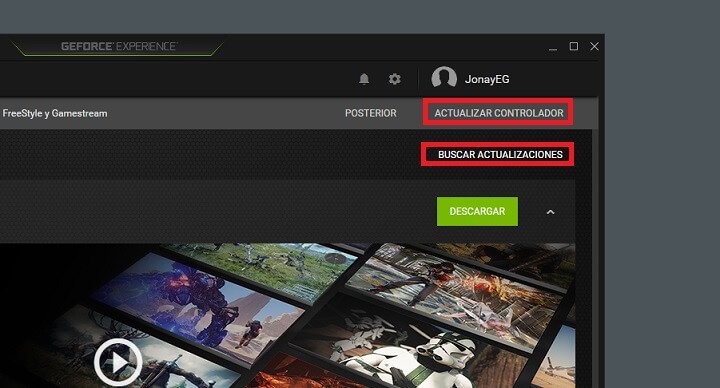Select the POSTERIOR option
This screenshot has width=720, height=388.
click(x=371, y=113)
